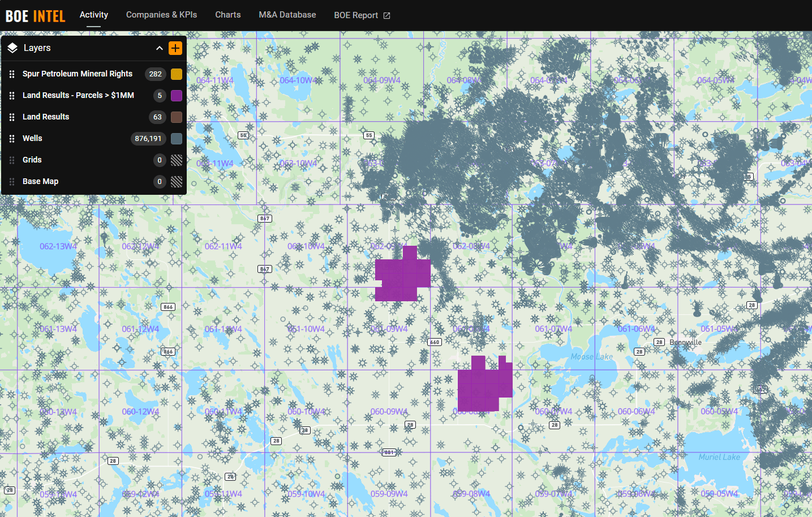Open the M&A Database tab

pos(287,15)
